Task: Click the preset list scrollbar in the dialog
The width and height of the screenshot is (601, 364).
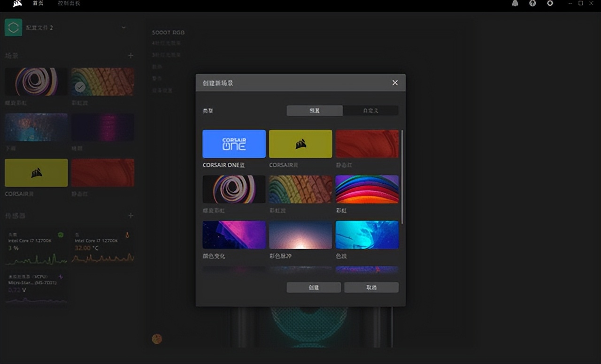Action: tap(402, 177)
